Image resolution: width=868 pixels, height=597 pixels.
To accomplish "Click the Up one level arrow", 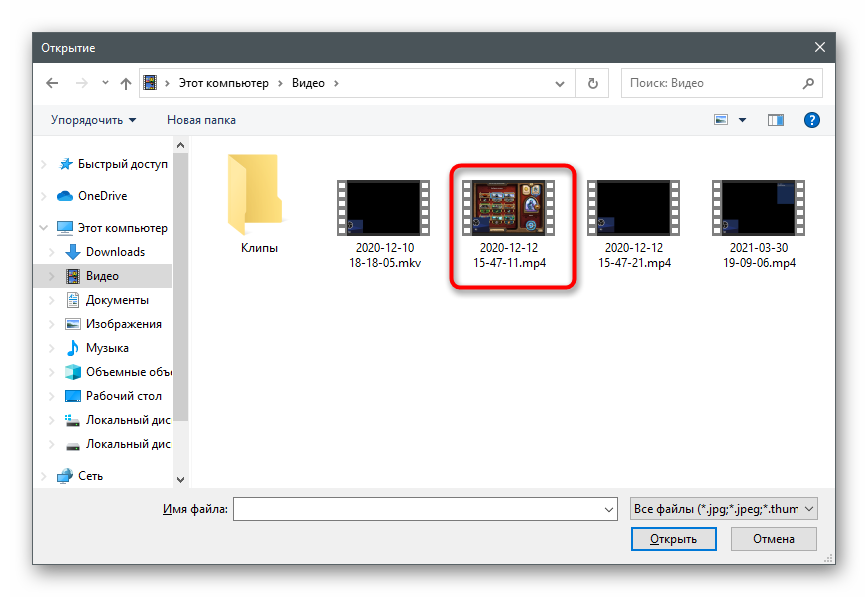I will 126,83.
